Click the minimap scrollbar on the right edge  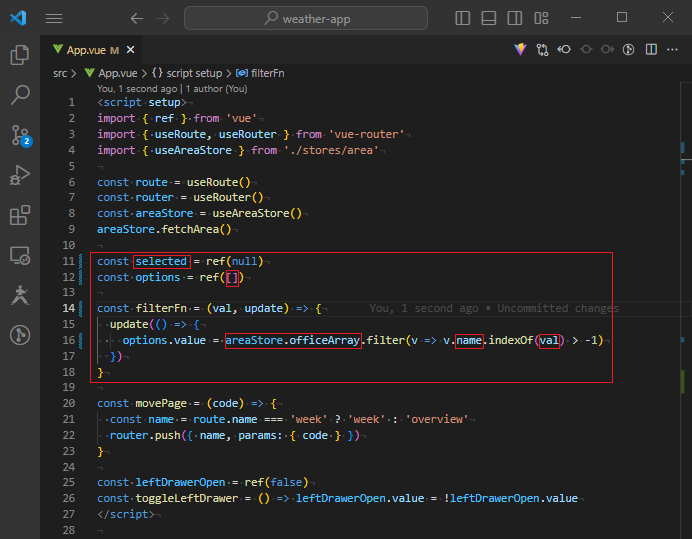686,309
